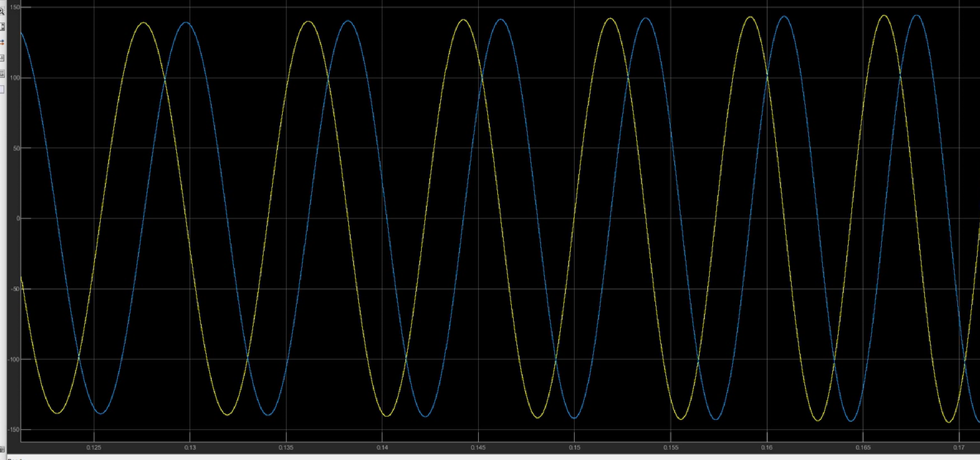Click the small gray icon at bottom-left corner
This screenshot has width=980, height=460.
click(x=2, y=450)
